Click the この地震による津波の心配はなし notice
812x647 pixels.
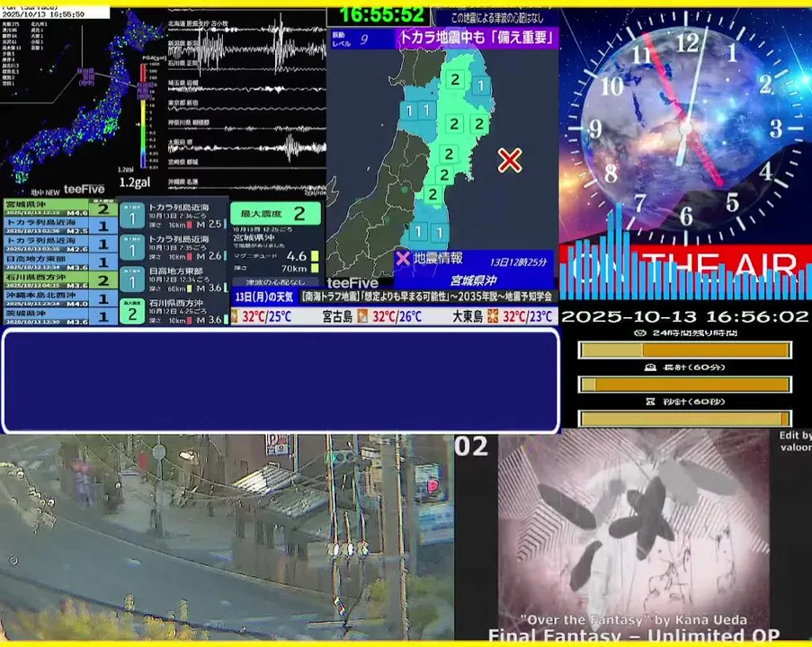(x=497, y=18)
